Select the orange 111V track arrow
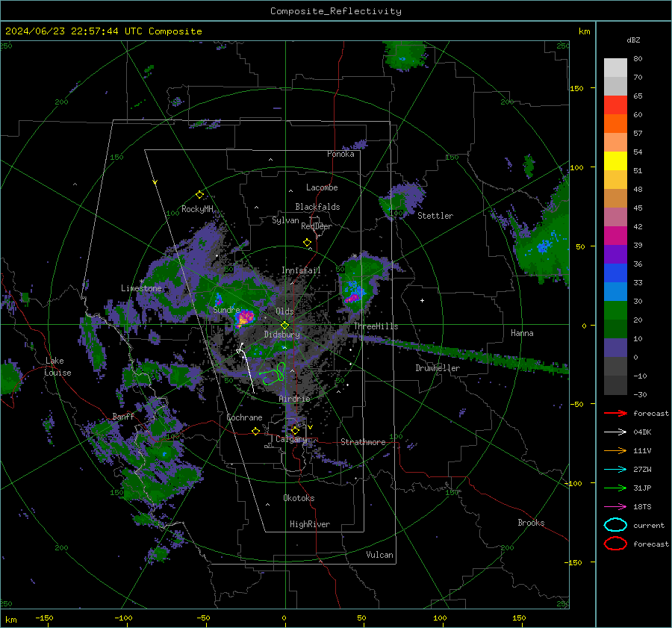 tap(615, 450)
